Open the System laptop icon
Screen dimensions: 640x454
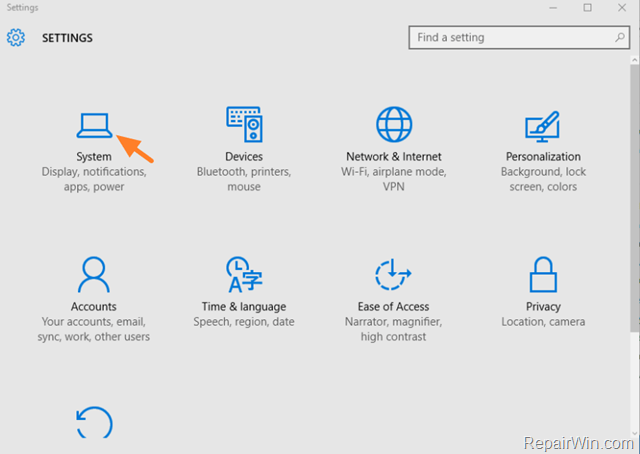(x=94, y=125)
